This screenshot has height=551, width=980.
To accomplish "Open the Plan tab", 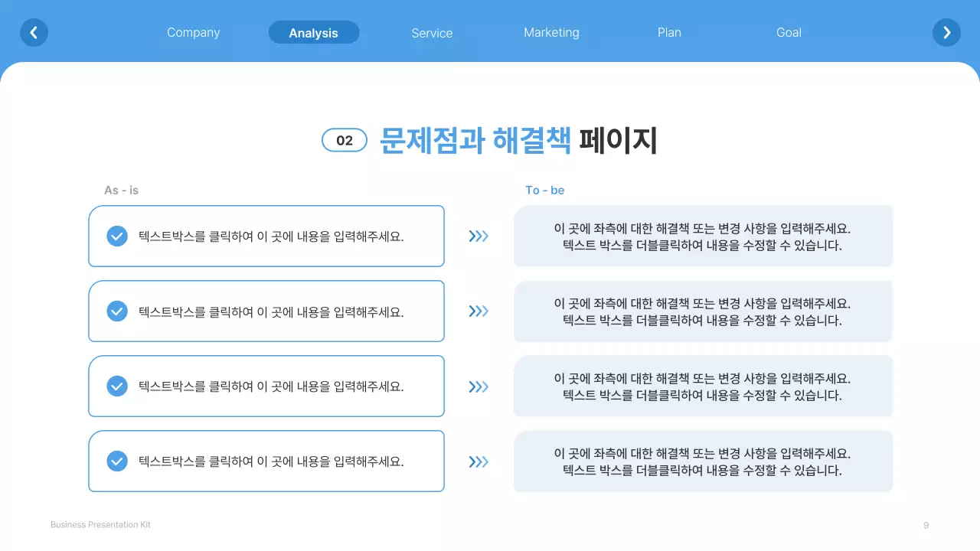I will 669,32.
